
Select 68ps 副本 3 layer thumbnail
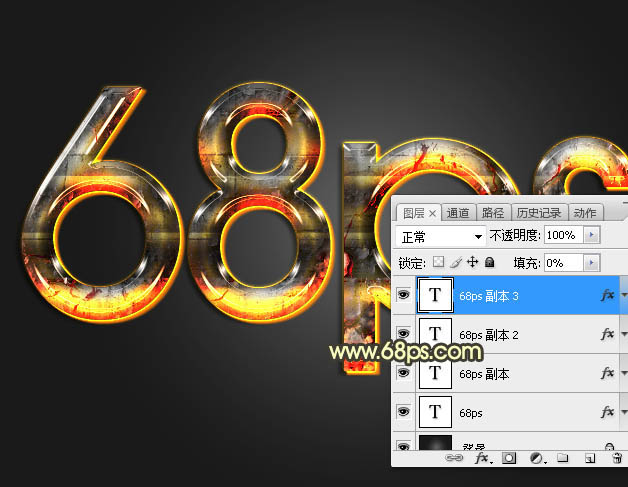pyautogui.click(x=435, y=295)
